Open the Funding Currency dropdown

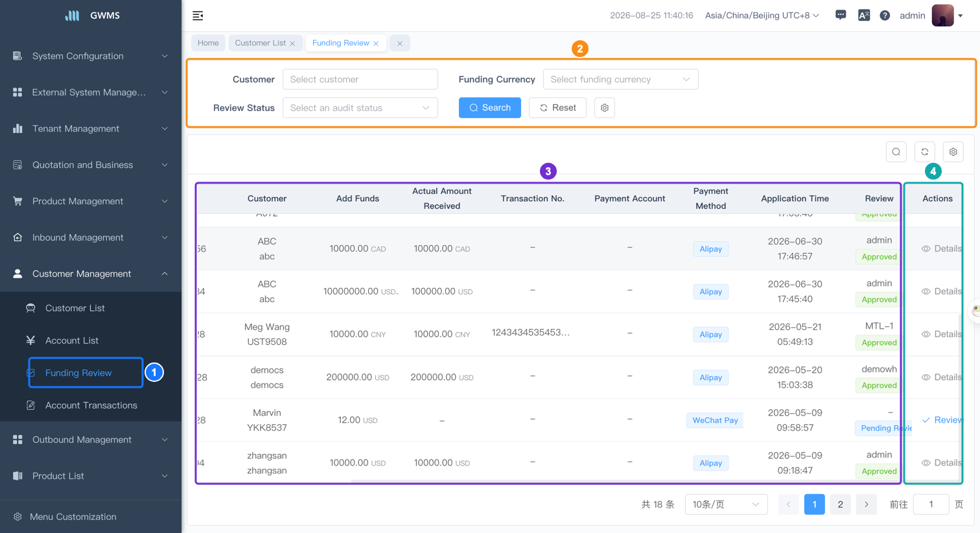(x=620, y=79)
